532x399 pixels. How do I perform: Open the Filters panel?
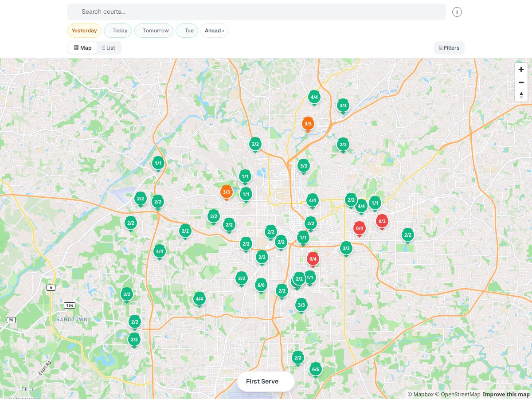[x=449, y=48]
